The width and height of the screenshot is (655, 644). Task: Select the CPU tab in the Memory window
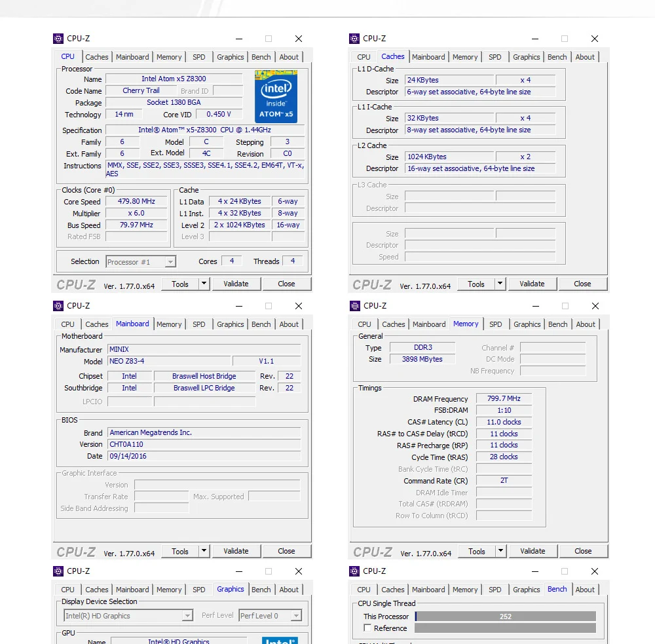[364, 324]
